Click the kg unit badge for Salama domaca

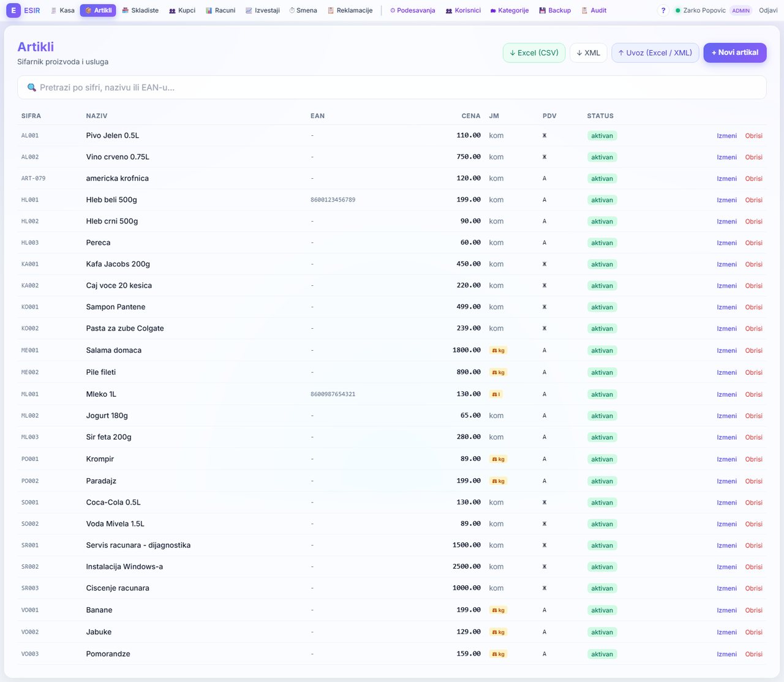tap(498, 351)
